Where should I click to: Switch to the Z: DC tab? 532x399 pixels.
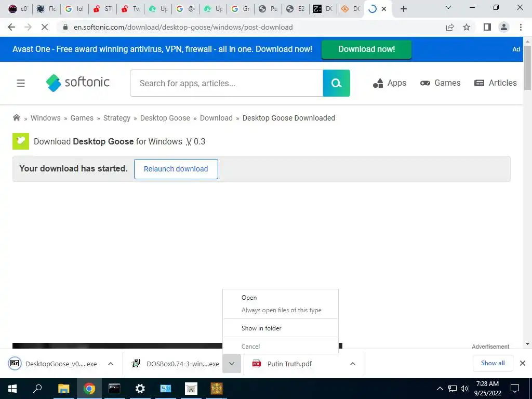tap(323, 9)
